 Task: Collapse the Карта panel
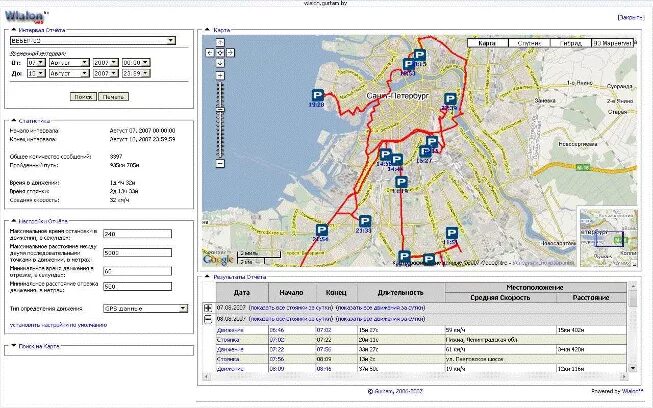pos(207,30)
